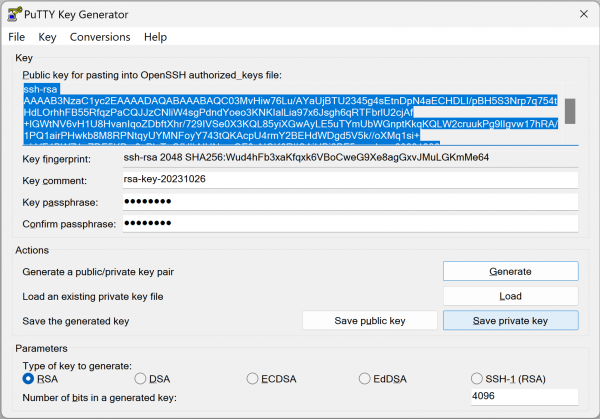Click the 'Key fingerprint:' label
Screen dimensions: 600x419
[57, 159]
